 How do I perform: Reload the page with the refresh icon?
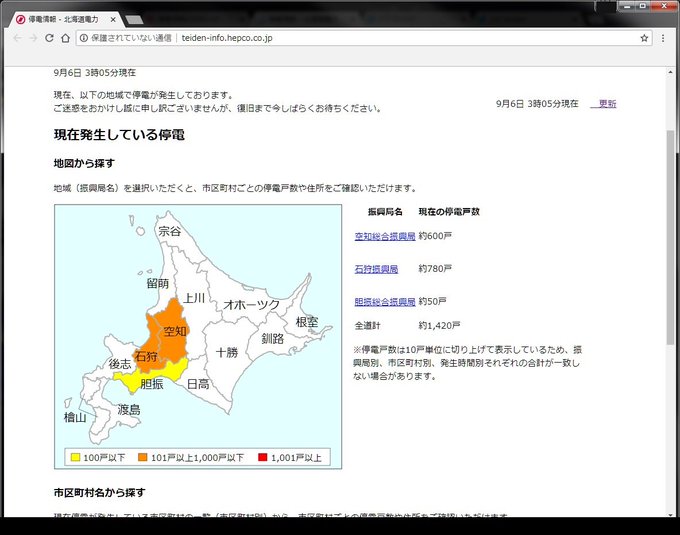49,38
